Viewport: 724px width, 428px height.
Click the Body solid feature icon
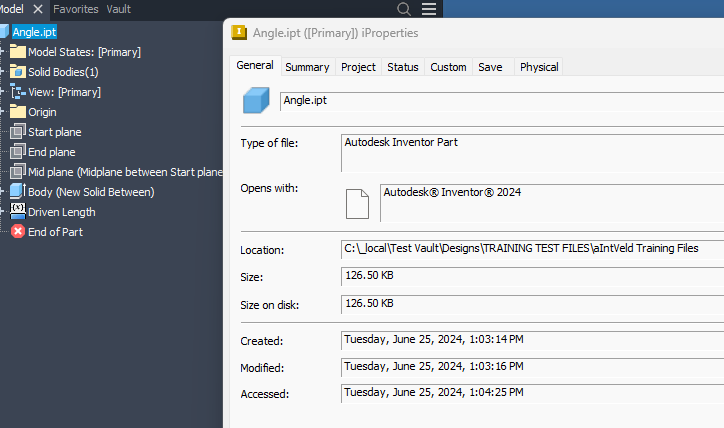[18, 191]
